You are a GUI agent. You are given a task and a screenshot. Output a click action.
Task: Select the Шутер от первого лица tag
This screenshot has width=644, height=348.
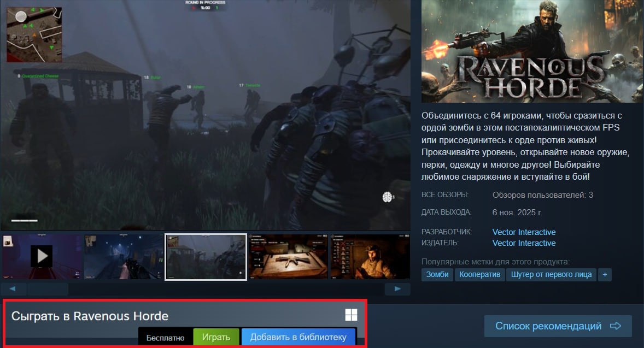(551, 274)
